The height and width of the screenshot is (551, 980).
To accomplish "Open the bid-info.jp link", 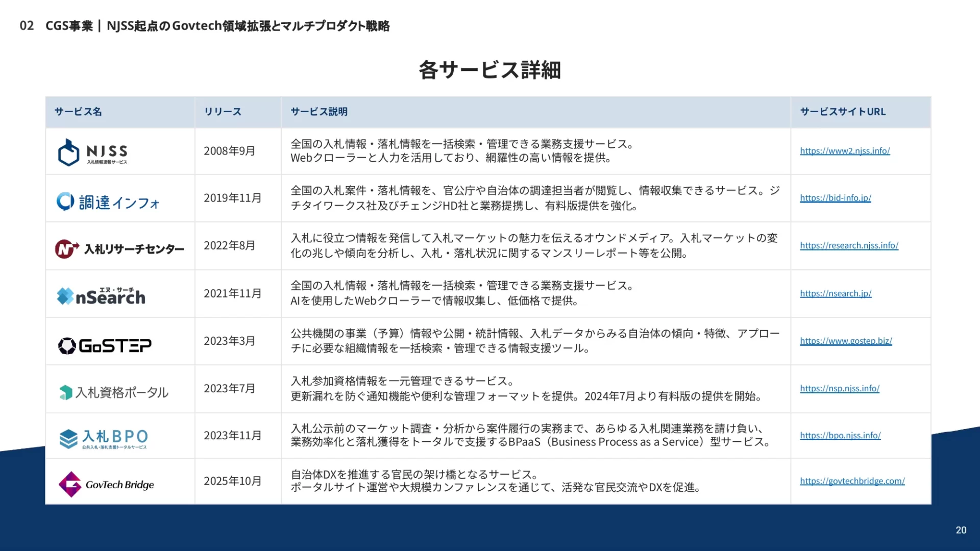I will click(x=835, y=198).
